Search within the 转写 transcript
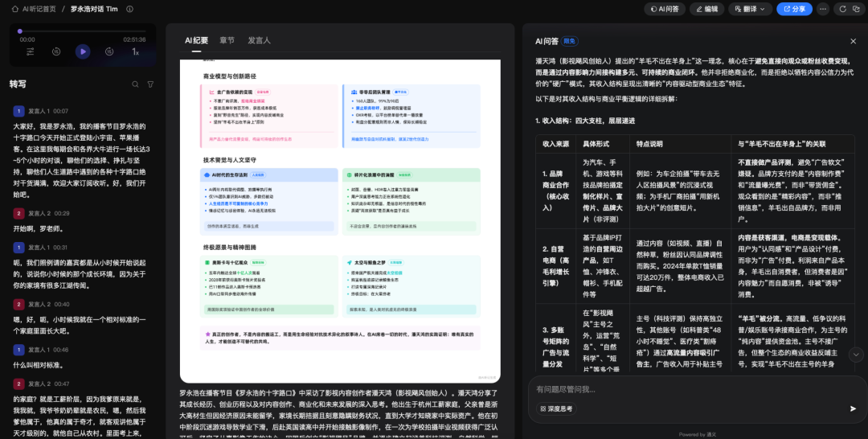 (x=135, y=84)
